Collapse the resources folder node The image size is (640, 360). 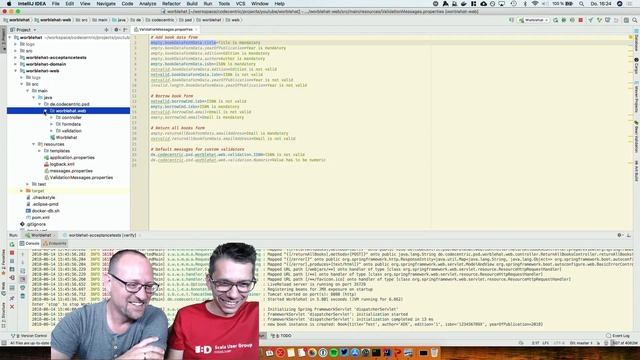click(34, 144)
